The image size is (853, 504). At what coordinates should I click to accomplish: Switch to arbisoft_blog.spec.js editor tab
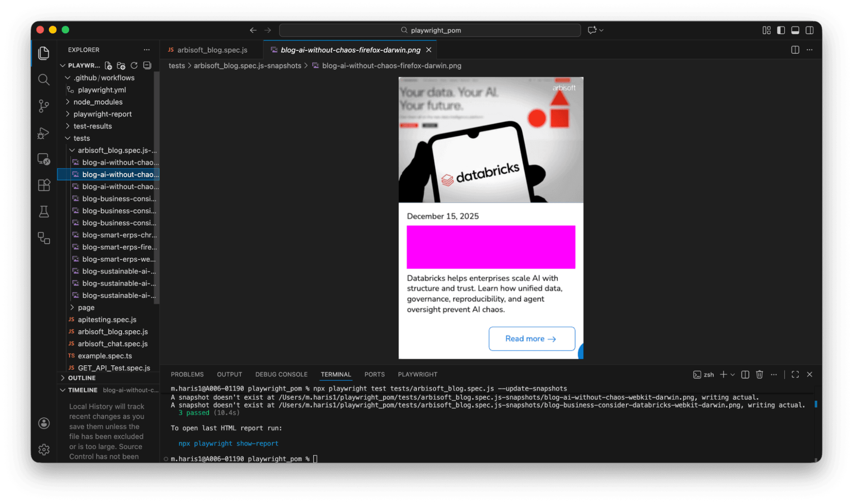tap(212, 50)
